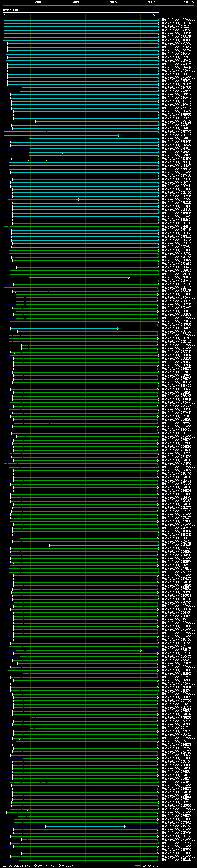Select label UniRef100_A7PV40
The width and height of the screenshot is (197, 868).
click(177, 182)
